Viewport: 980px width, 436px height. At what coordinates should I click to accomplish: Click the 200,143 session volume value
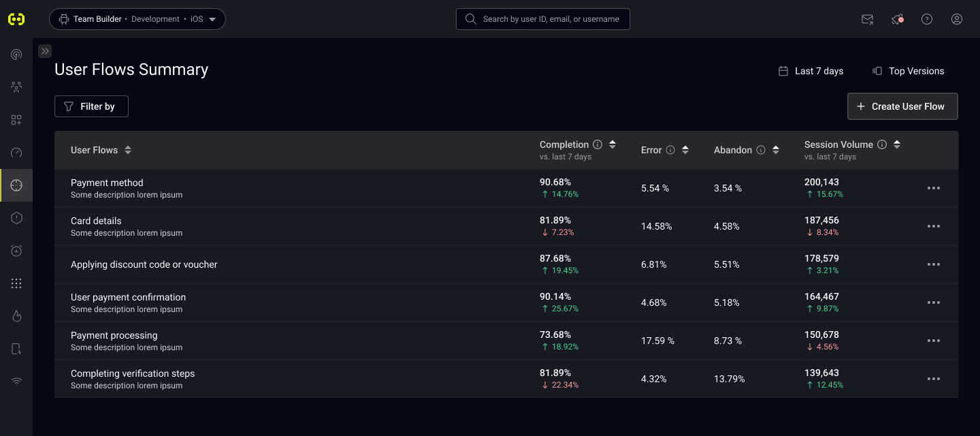[821, 182]
